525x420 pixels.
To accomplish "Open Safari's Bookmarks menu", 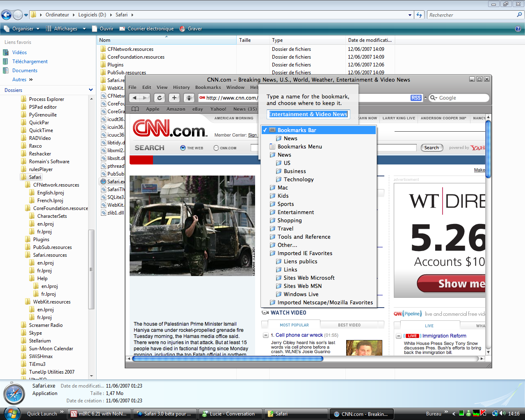I will click(208, 87).
